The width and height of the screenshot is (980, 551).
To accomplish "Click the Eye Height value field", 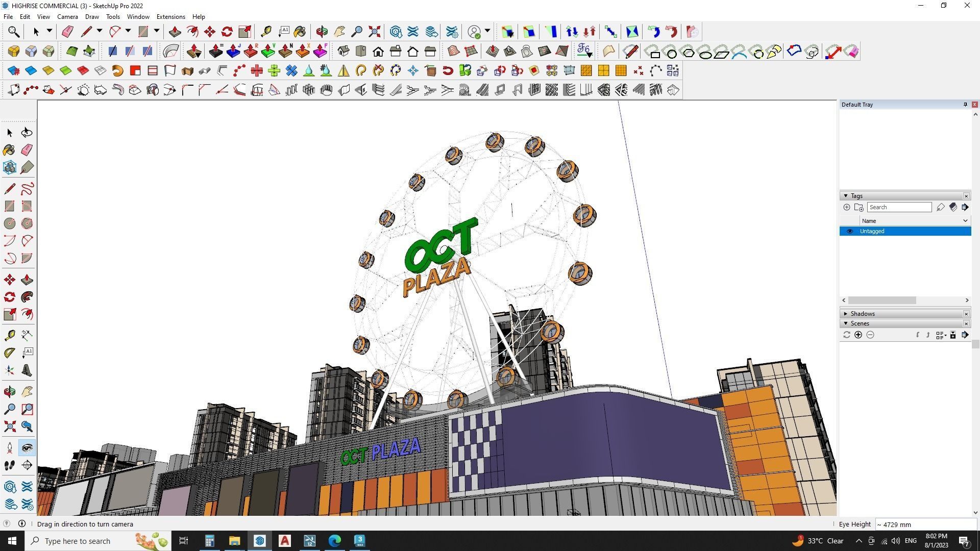I will coord(925,524).
